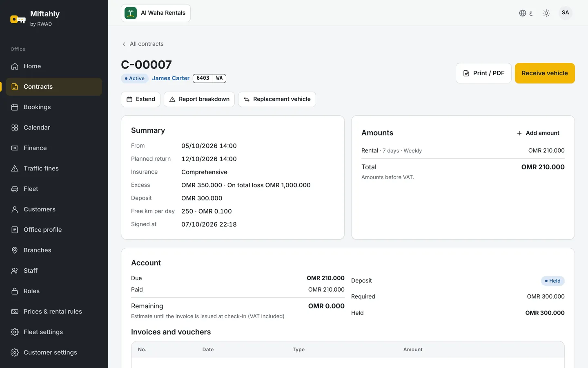Click the Staff people icon in sidebar
The image size is (588, 368).
(x=15, y=271)
